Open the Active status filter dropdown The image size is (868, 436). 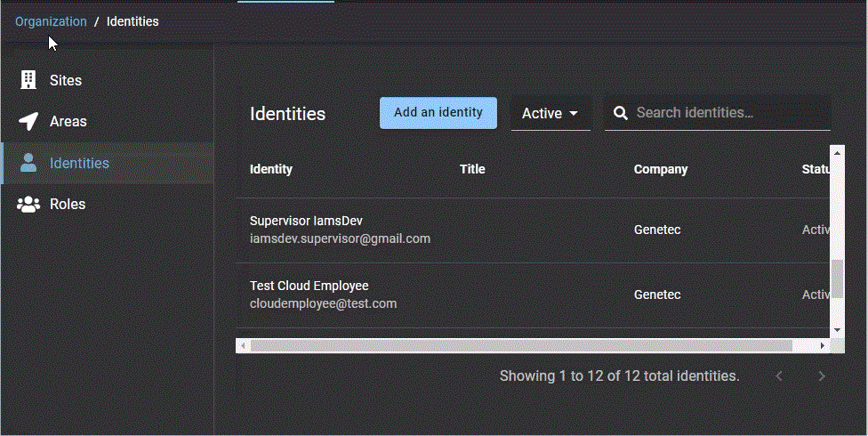coord(551,113)
